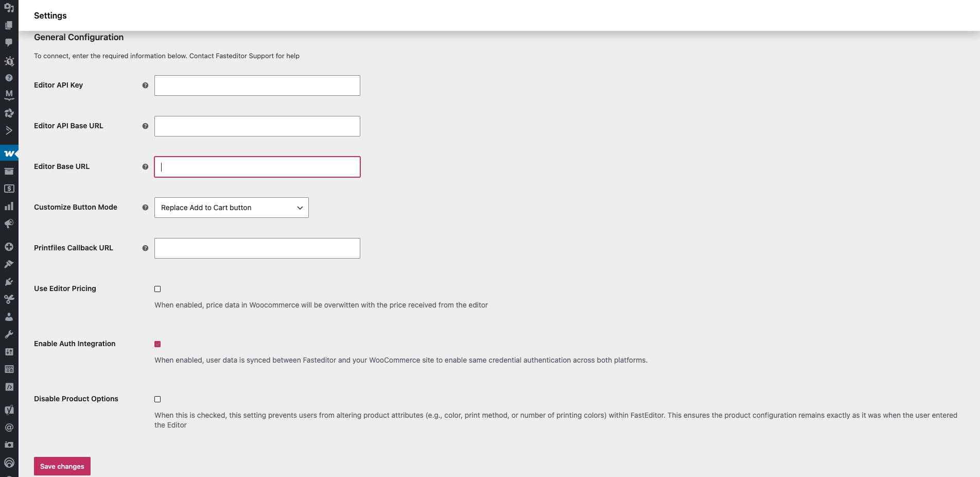Click the scissors snippets sidebar icon
The height and width of the screenshot is (477, 980).
click(x=9, y=299)
